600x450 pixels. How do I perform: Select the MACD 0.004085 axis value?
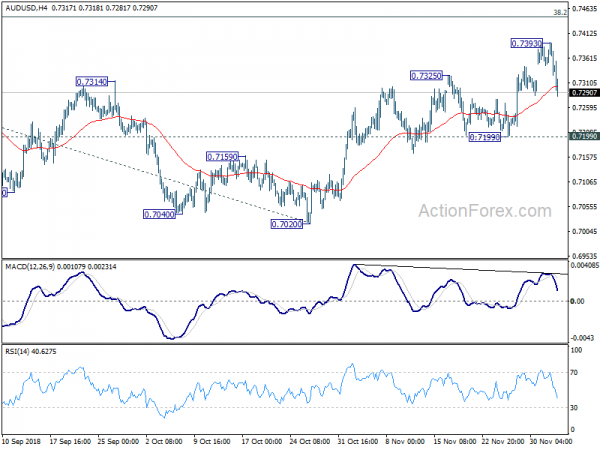[584, 265]
